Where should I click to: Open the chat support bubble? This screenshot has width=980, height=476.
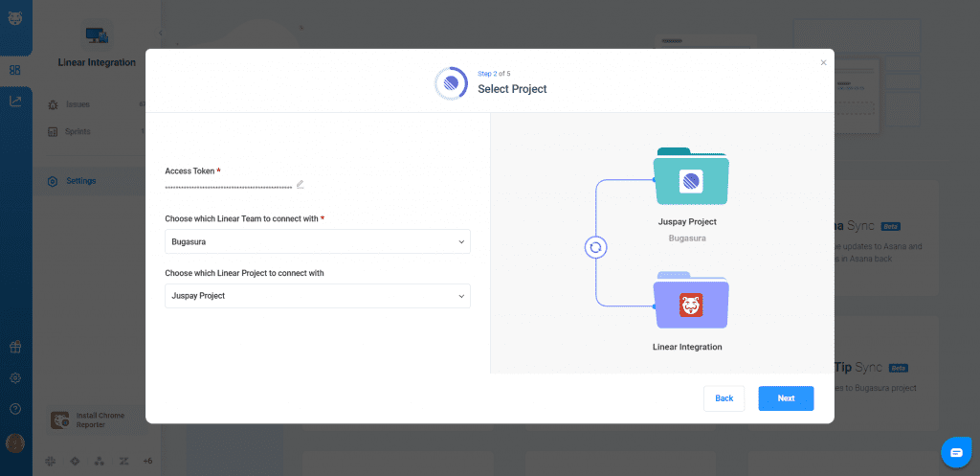point(956,452)
